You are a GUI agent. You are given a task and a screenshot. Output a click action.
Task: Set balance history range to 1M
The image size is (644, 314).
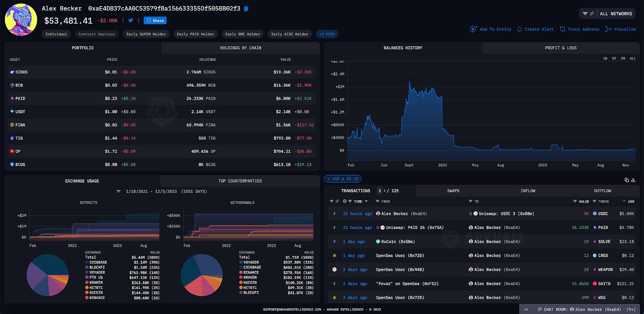coord(614,58)
